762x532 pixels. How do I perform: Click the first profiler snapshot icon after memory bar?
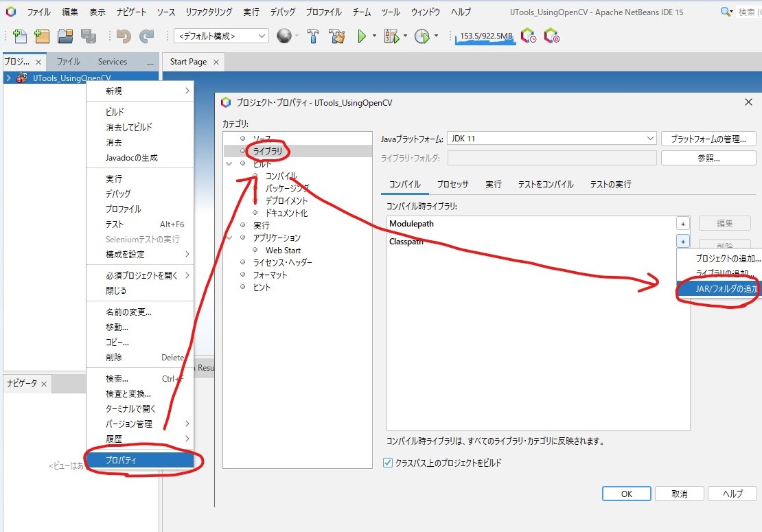coord(528,36)
